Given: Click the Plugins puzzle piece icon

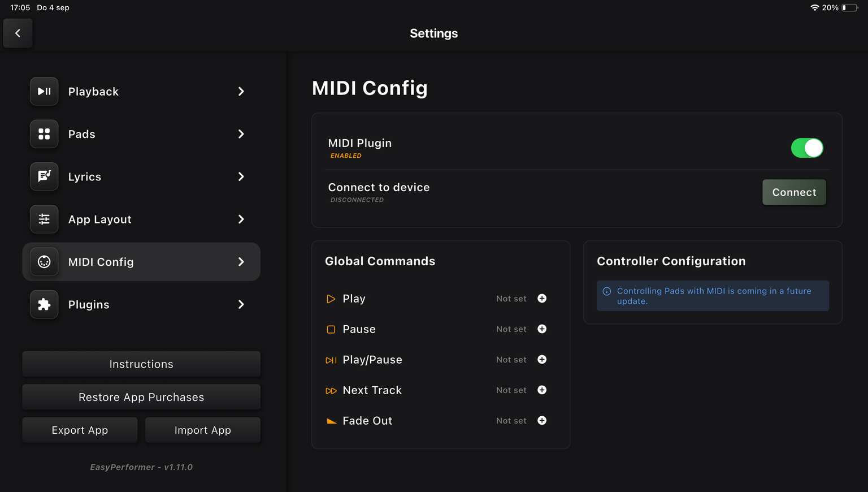Looking at the screenshot, I should point(44,305).
